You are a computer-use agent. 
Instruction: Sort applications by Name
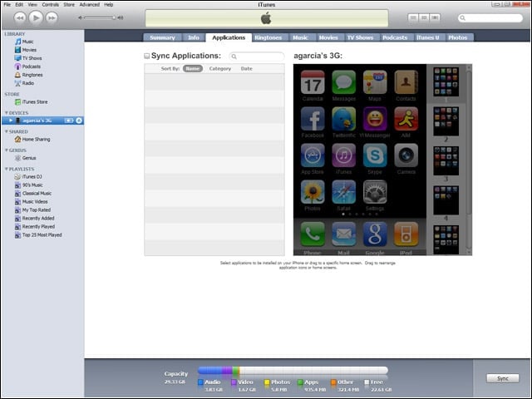193,68
